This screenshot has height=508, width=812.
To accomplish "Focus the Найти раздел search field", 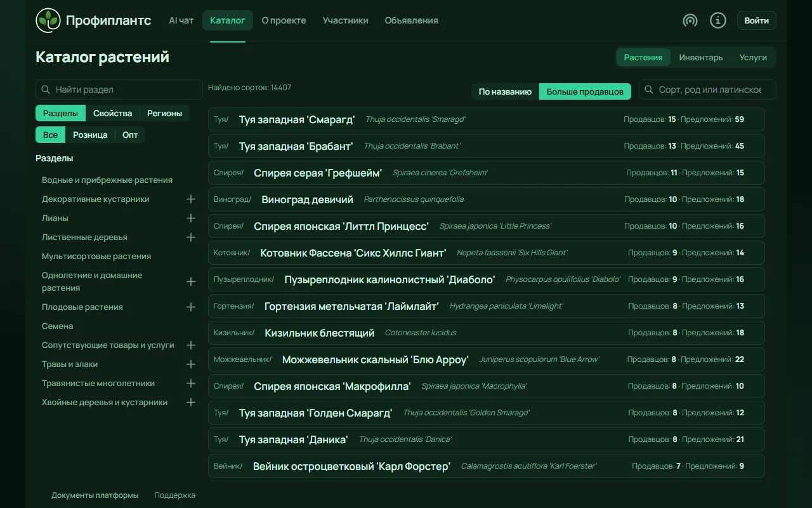I will (119, 90).
